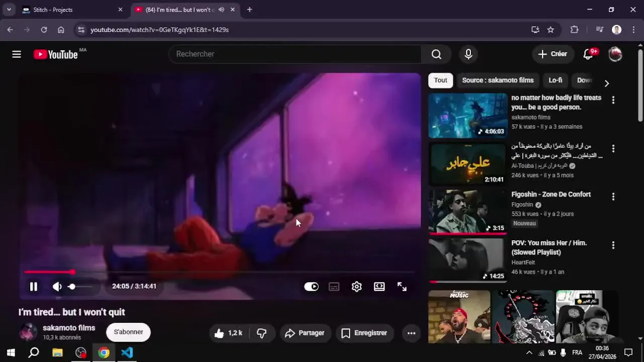Open the browser extensions puzzle icon
Screen dimensions: 644x362
pyautogui.click(x=575, y=30)
